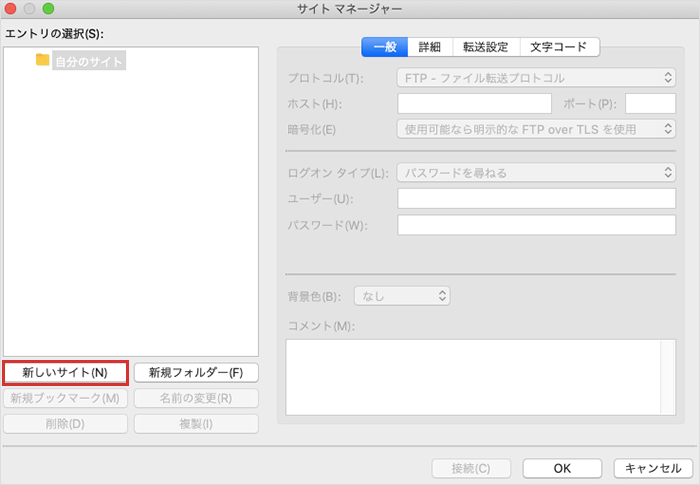Click the ユーザー text field
The image size is (700, 485).
(x=537, y=198)
